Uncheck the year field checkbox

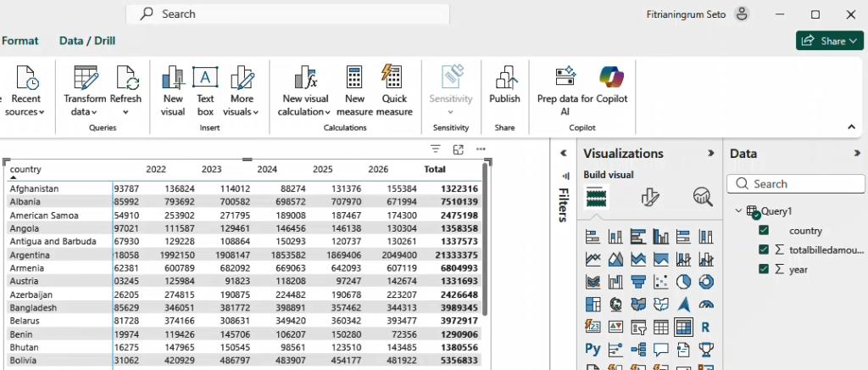[764, 269]
